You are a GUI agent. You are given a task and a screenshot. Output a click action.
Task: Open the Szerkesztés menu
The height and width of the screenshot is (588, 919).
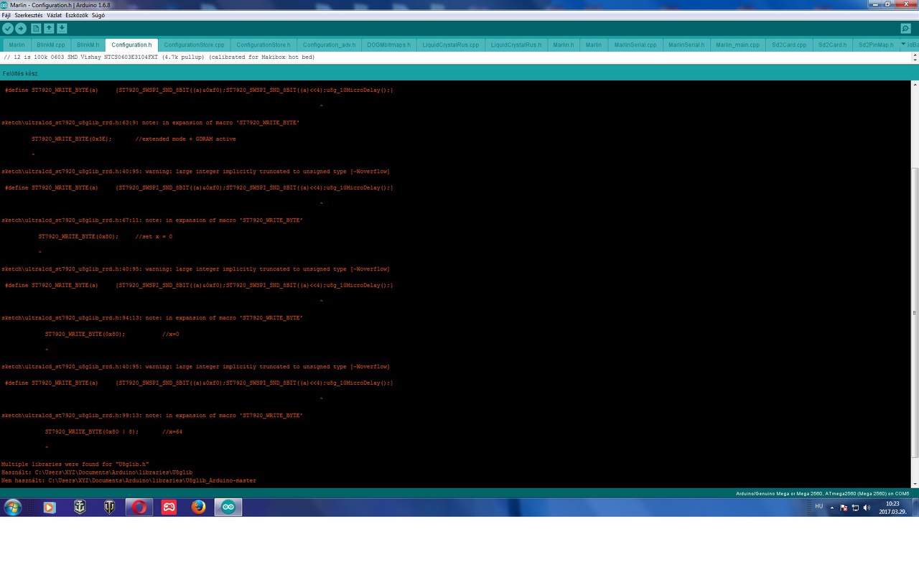click(29, 15)
